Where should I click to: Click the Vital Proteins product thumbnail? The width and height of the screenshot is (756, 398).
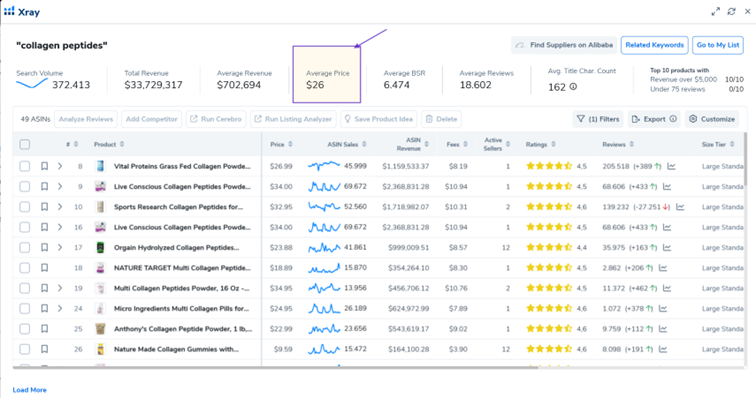point(100,166)
